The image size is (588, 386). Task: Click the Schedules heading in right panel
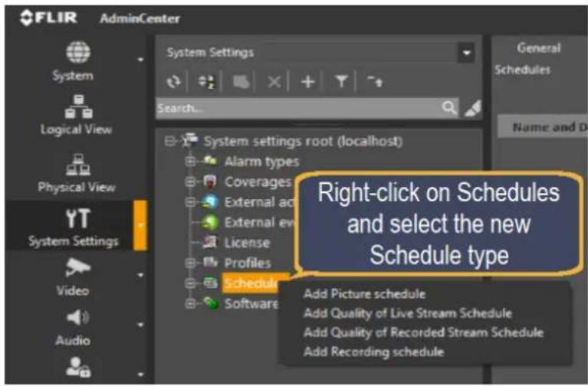[522, 70]
